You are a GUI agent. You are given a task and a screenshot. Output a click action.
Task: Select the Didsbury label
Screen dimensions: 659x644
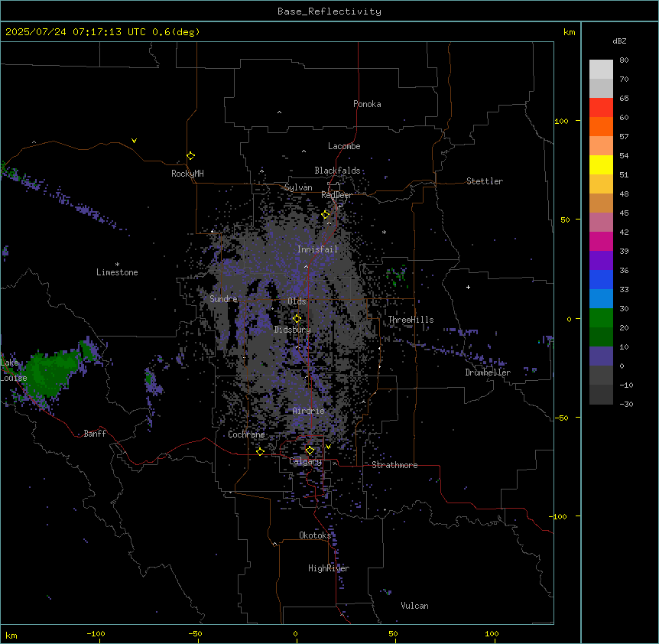[293, 330]
